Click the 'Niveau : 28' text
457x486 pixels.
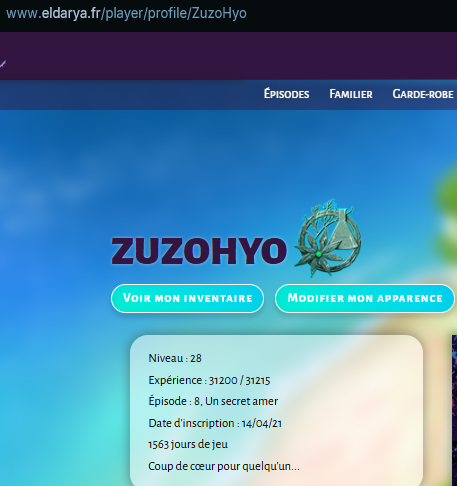click(x=175, y=358)
